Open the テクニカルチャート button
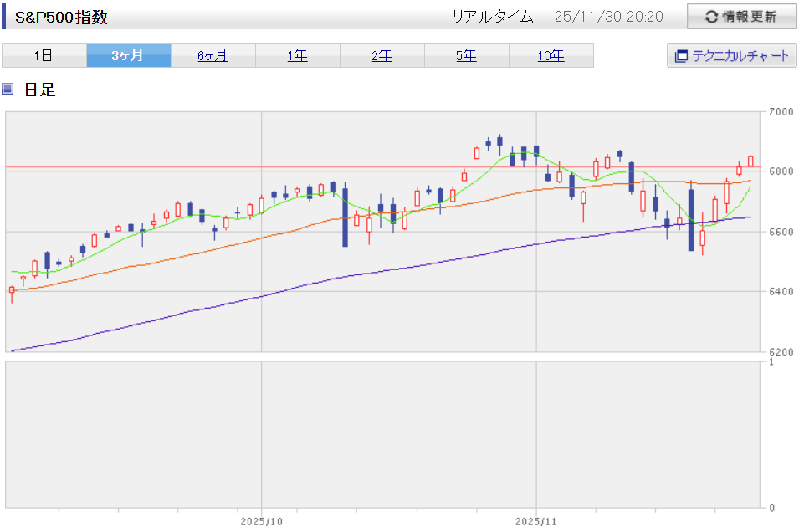Viewport: 799px width, 532px height. pyautogui.click(x=731, y=56)
